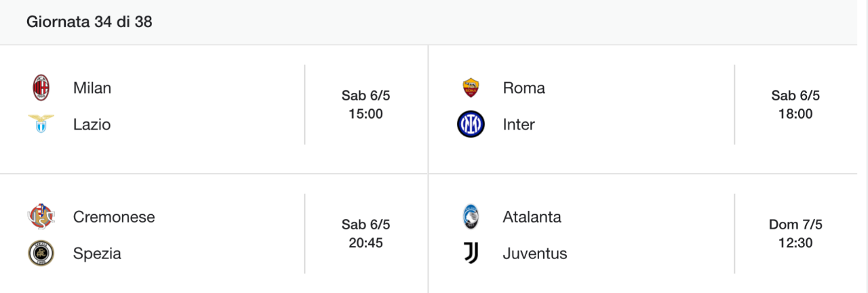Click the Milan club crest icon
This screenshot has width=868, height=293.
tap(41, 88)
